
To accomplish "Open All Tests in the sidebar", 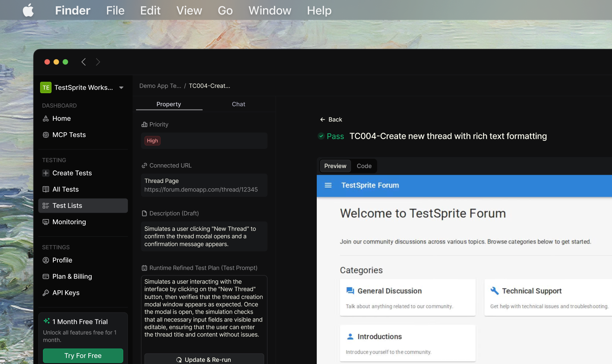I will pyautogui.click(x=83, y=189).
